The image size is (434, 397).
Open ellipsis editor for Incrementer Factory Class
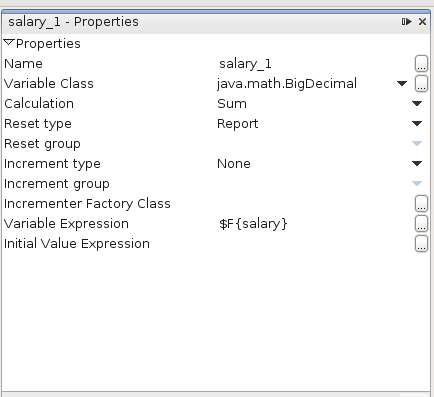pyautogui.click(x=421, y=204)
